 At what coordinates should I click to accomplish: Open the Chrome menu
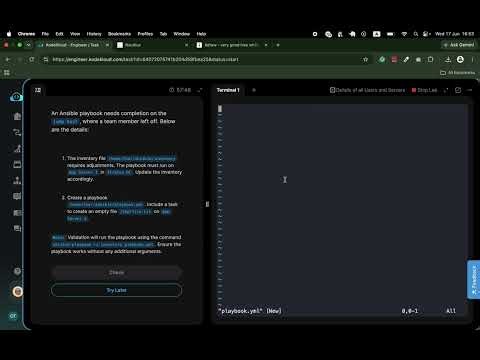(x=26, y=34)
